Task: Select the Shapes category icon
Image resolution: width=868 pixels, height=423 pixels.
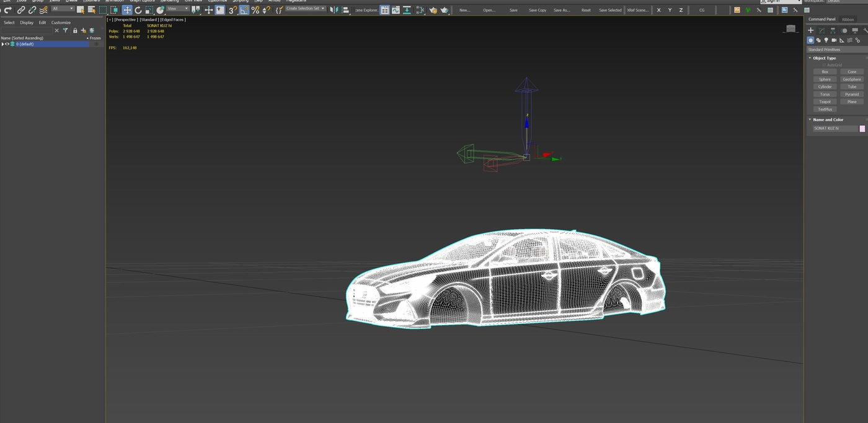Action: click(818, 40)
